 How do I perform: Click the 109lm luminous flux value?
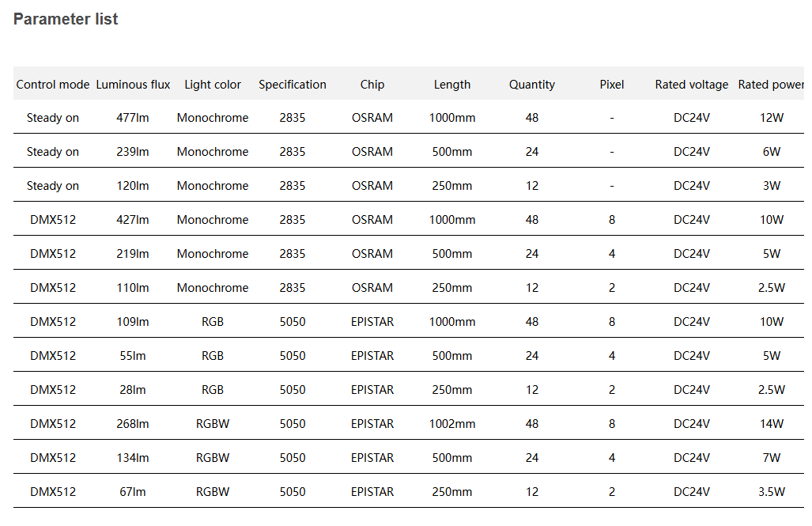tap(133, 322)
